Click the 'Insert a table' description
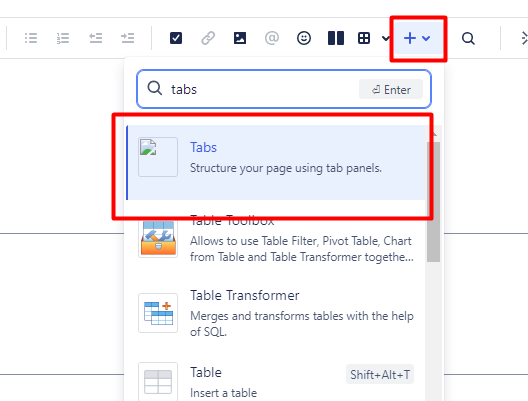Viewport: 528px width, 401px height. click(224, 393)
